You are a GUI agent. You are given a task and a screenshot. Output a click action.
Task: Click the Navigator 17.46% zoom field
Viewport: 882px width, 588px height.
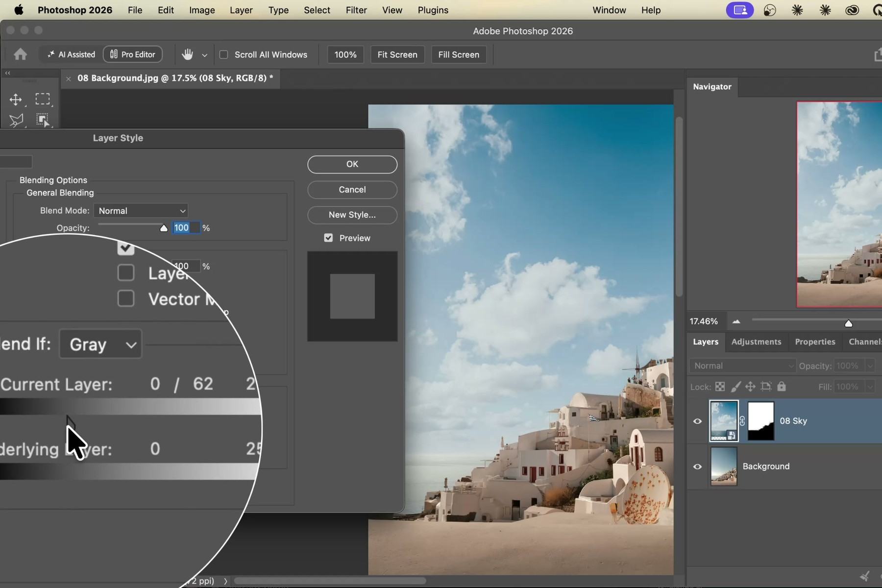[x=704, y=321]
